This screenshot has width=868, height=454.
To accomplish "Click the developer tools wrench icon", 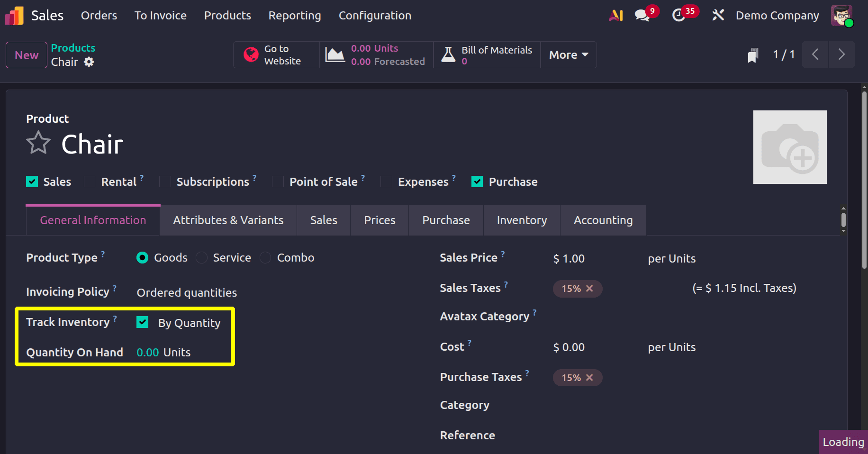I will click(x=718, y=15).
